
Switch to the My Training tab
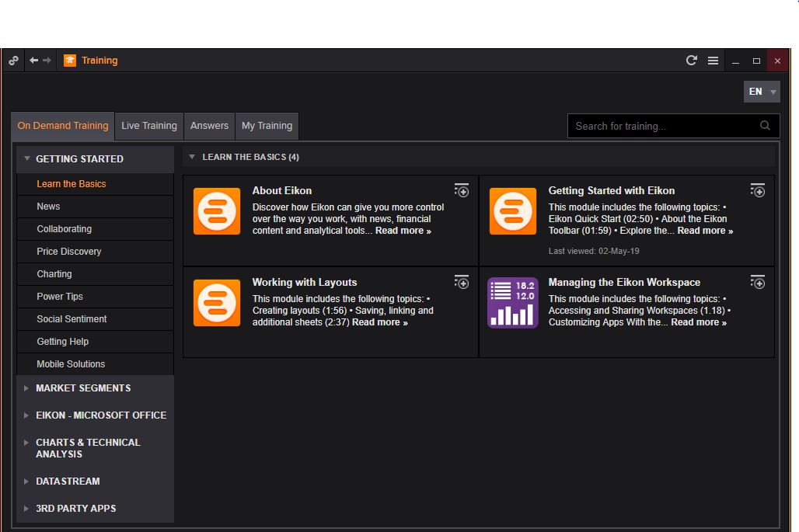pyautogui.click(x=267, y=126)
